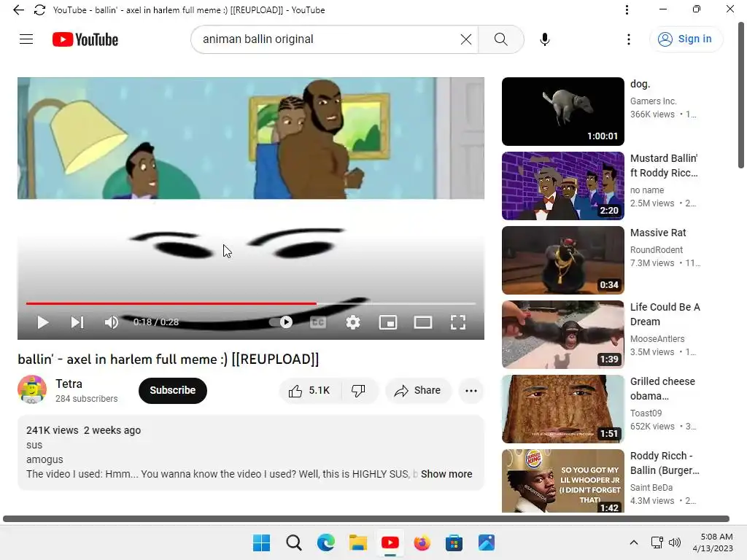The image size is (747, 560).
Task: Toggle the autoplay switch
Action: 281,322
